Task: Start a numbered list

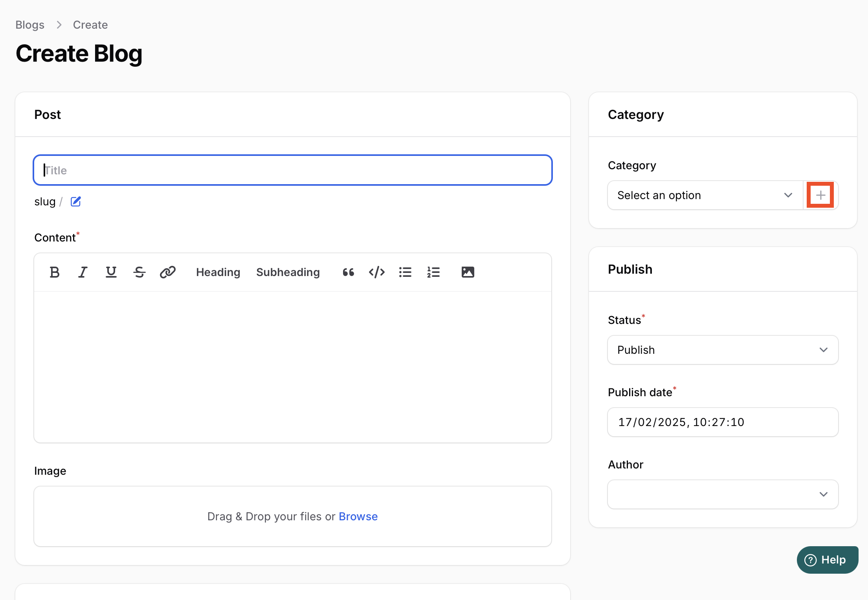Action: pyautogui.click(x=433, y=272)
